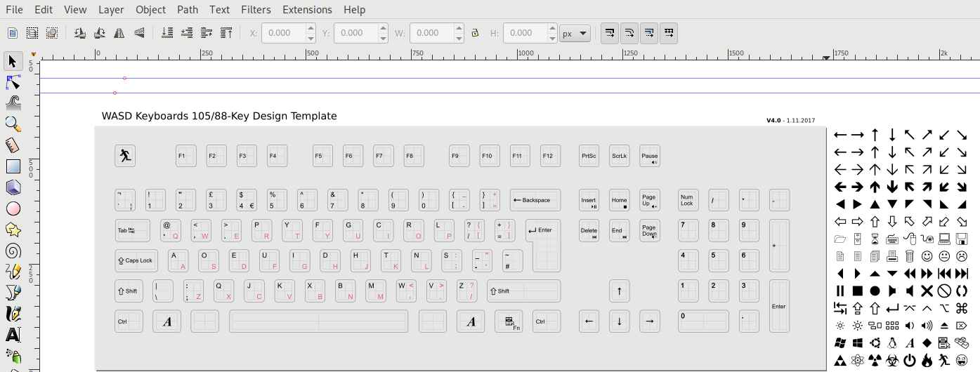Toggle scale stroke width option

pos(610,33)
